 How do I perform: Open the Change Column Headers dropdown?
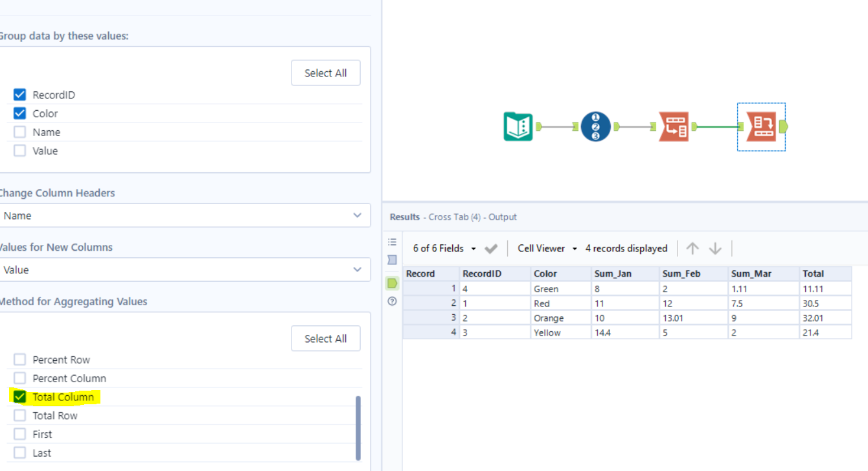357,215
